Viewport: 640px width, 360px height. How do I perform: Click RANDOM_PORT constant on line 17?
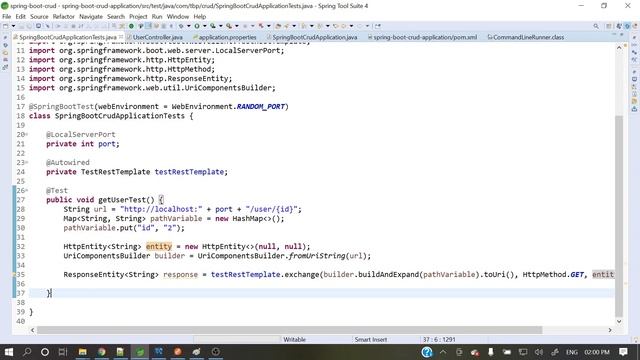pyautogui.click(x=261, y=107)
